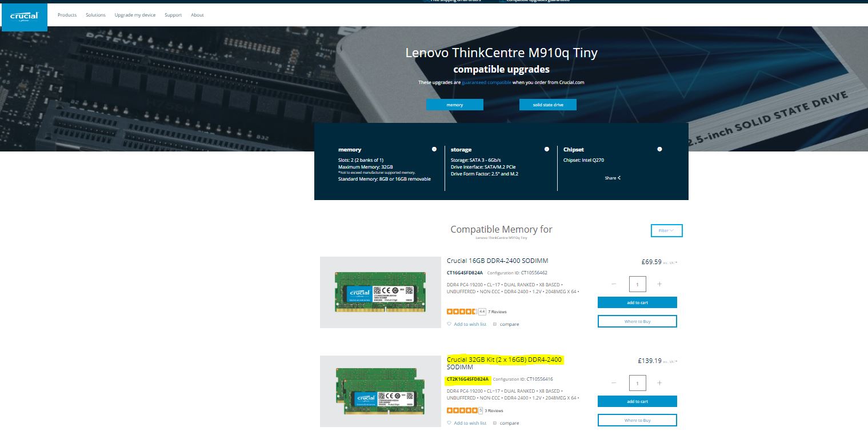The image size is (868, 443).
Task: Click Configuration ID: CT10556416 text
Action: tap(523, 379)
